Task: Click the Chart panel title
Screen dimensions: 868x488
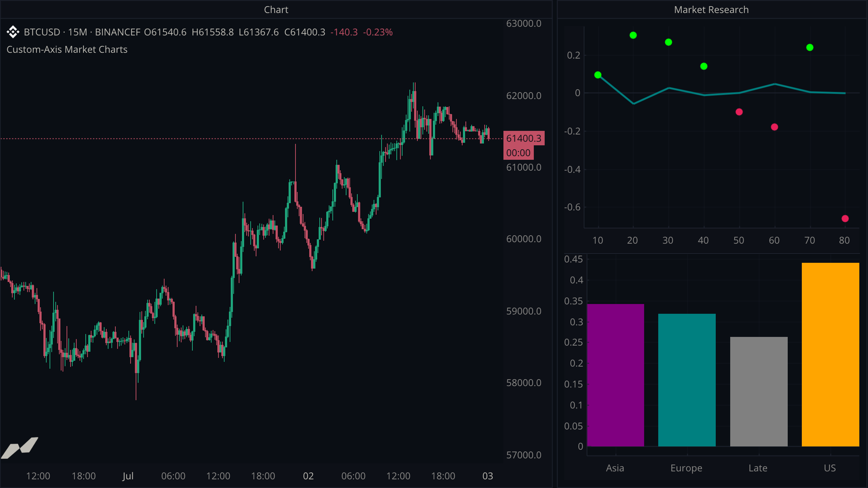Action: pos(276,10)
